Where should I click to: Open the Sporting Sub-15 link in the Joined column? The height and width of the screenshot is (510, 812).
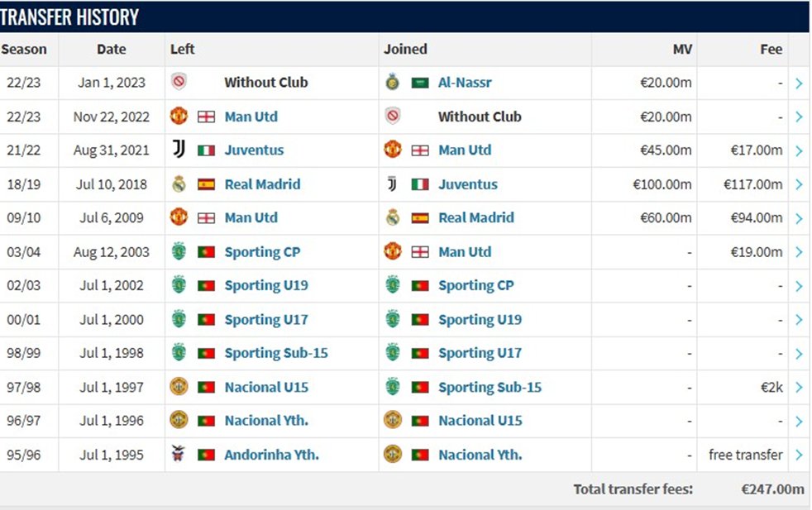(x=490, y=387)
